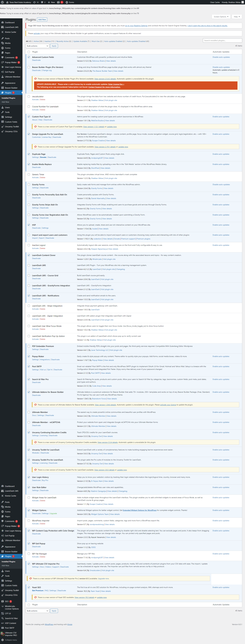Image resolution: width=245 pixels, height=644 pixels.
Task: Open WisdmLabs License Options in sidebar
Action: 11,607
